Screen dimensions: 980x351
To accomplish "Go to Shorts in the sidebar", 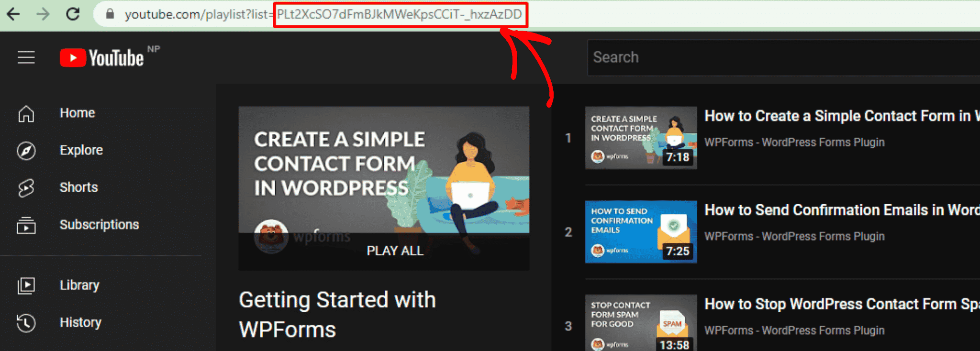I will 78,187.
